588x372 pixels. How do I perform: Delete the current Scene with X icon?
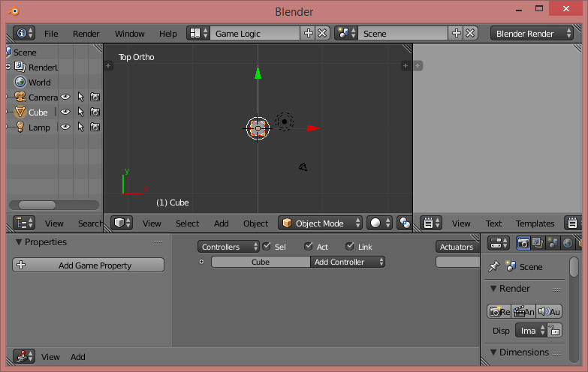tap(470, 33)
